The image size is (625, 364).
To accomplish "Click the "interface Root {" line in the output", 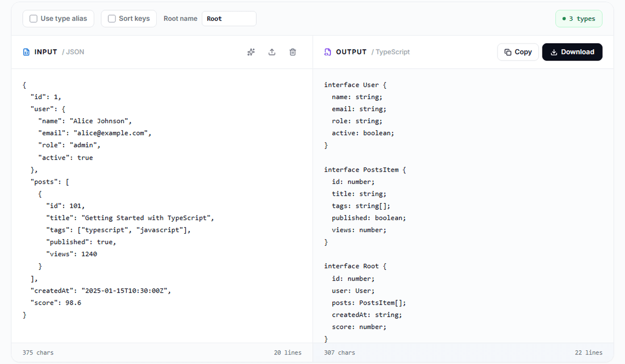I will [x=355, y=266].
